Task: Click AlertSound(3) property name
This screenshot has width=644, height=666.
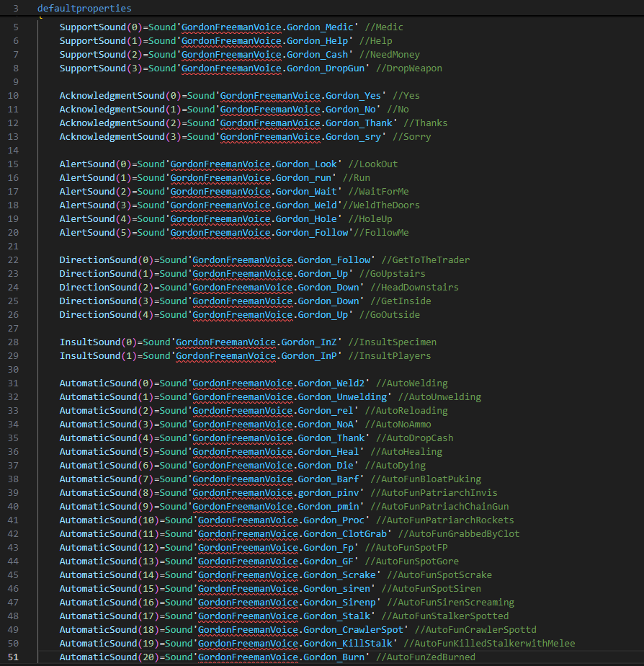Action: [x=95, y=205]
